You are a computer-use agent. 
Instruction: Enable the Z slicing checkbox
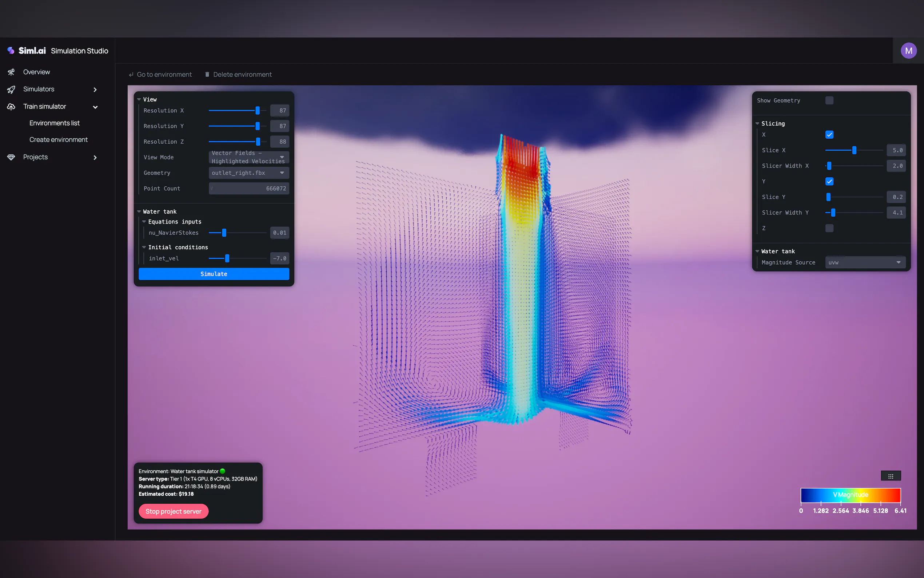click(x=829, y=228)
